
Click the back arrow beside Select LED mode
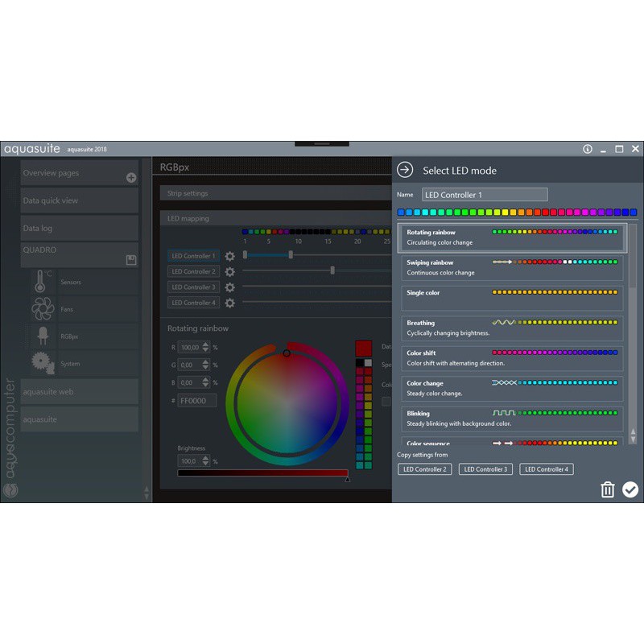coord(405,170)
